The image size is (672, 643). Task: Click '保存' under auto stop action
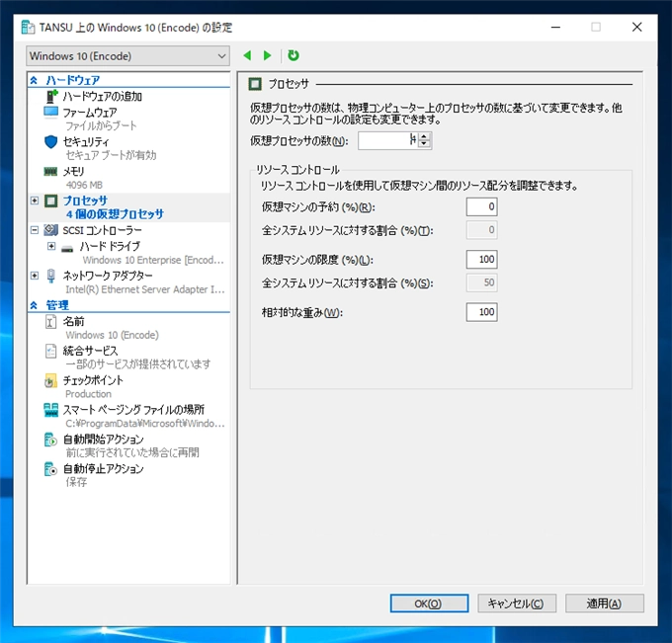[x=76, y=482]
